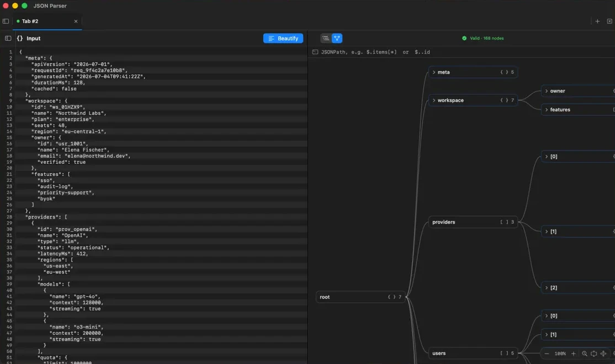Expand the providers [0] node chevron
The width and height of the screenshot is (615, 364).
(x=547, y=157)
